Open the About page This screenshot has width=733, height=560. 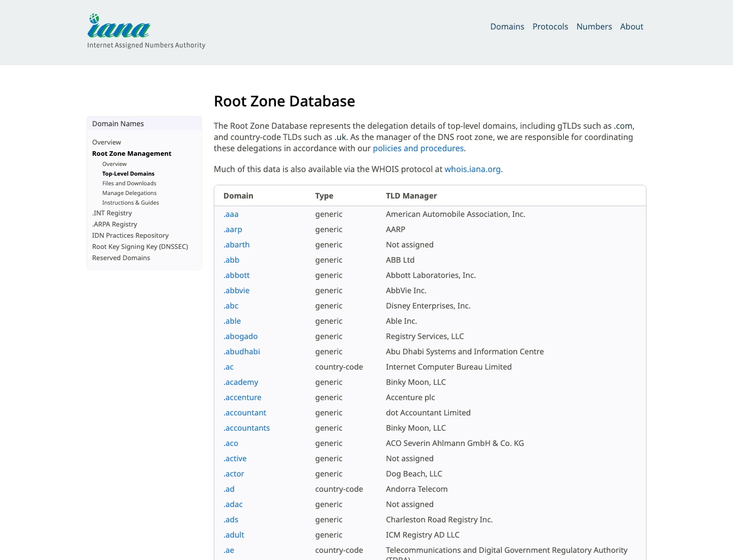point(632,26)
